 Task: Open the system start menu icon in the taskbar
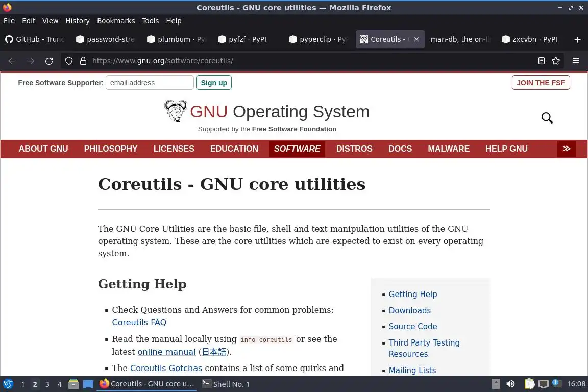coord(8,384)
